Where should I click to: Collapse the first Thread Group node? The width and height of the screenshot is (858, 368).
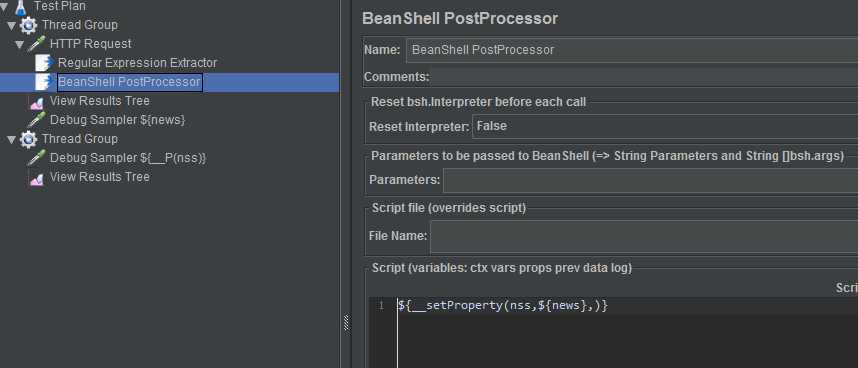pos(11,26)
